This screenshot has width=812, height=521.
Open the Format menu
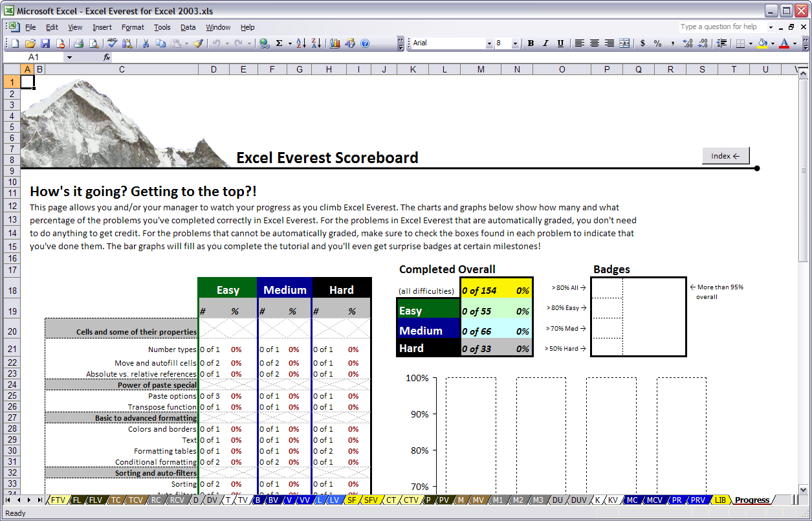click(133, 27)
